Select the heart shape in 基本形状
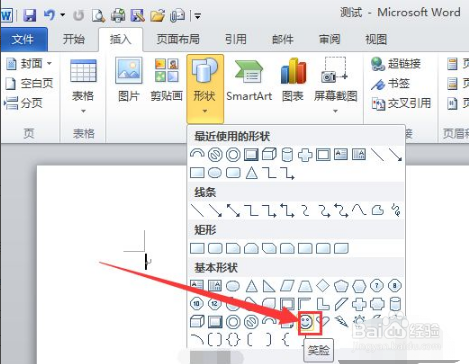This screenshot has height=364, width=469. tap(323, 322)
